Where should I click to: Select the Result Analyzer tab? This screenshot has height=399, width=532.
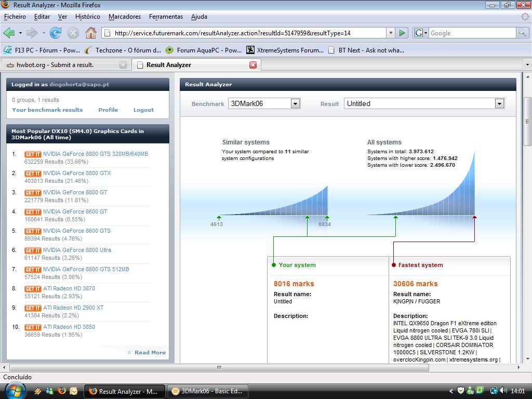(196, 65)
